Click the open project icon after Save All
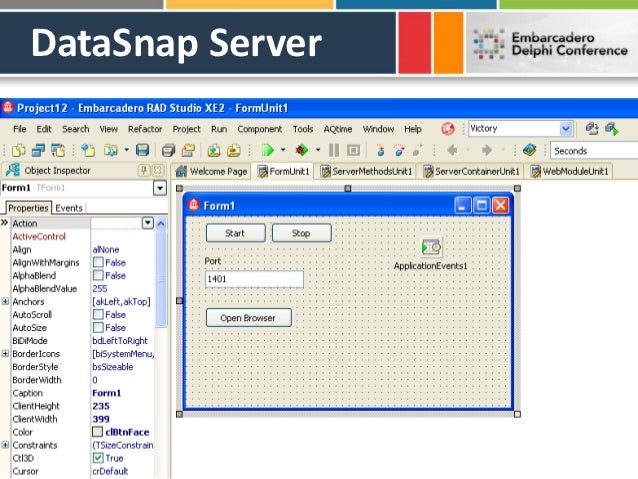 point(188,151)
